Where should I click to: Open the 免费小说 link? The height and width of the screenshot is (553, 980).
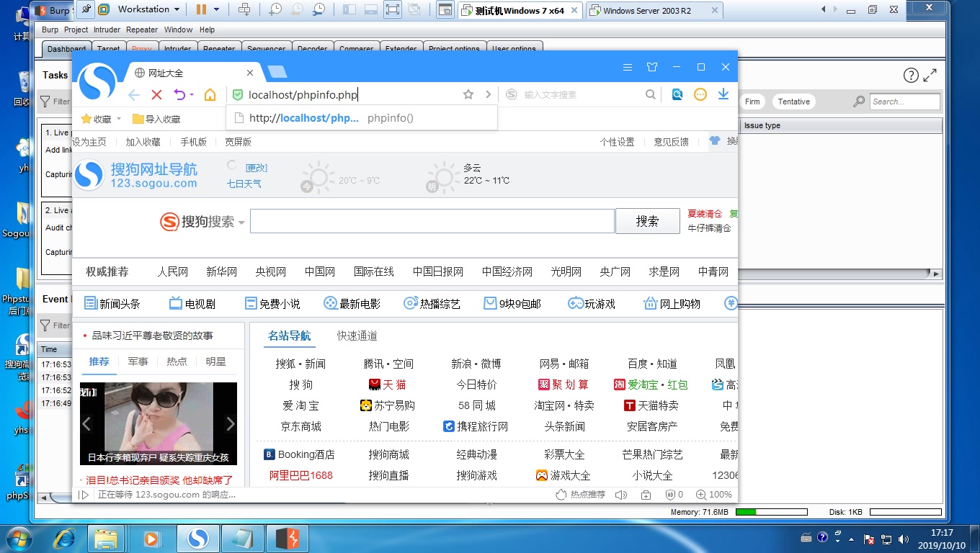(x=272, y=304)
